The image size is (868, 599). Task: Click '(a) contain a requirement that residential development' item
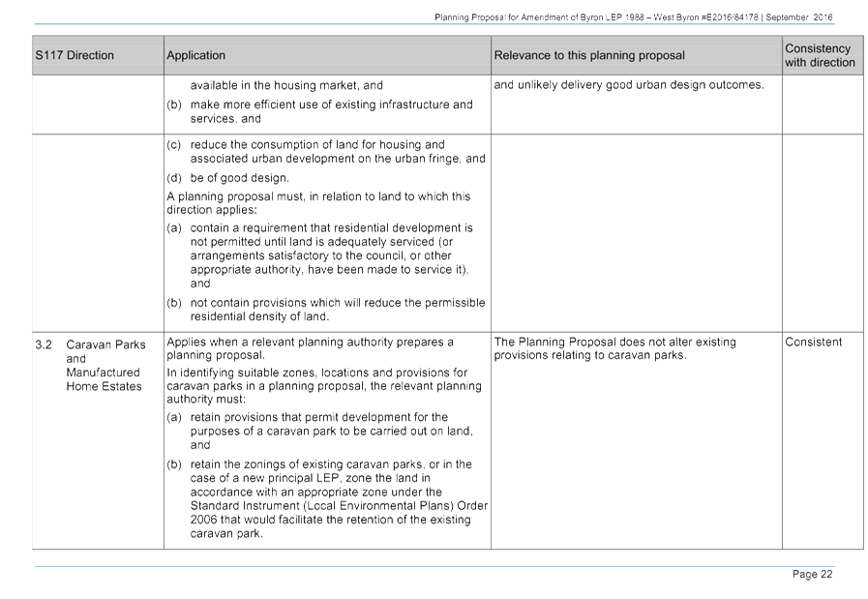[320, 255]
